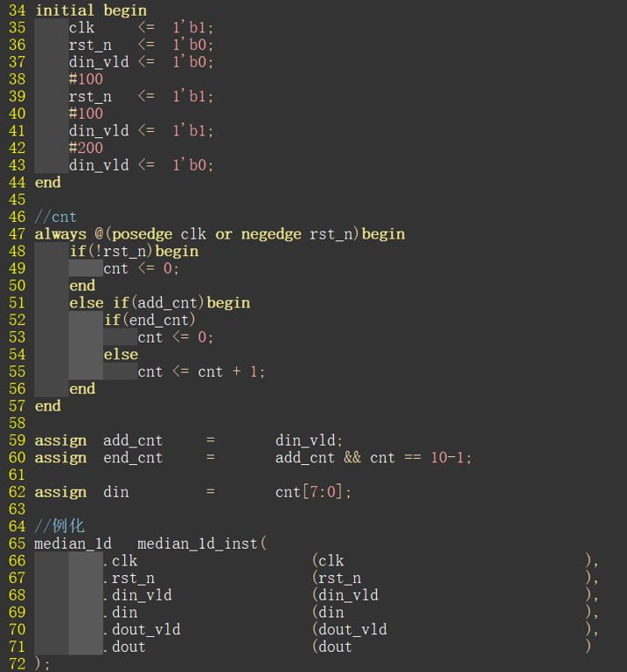Click the 'end' keyword on line 44
Screen dimensions: 627x672
(x=47, y=183)
